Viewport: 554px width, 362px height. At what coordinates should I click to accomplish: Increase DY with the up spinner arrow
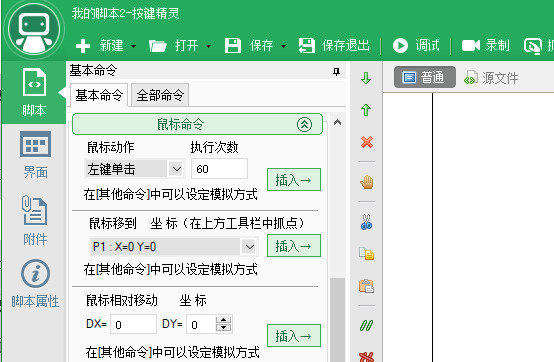(x=223, y=320)
